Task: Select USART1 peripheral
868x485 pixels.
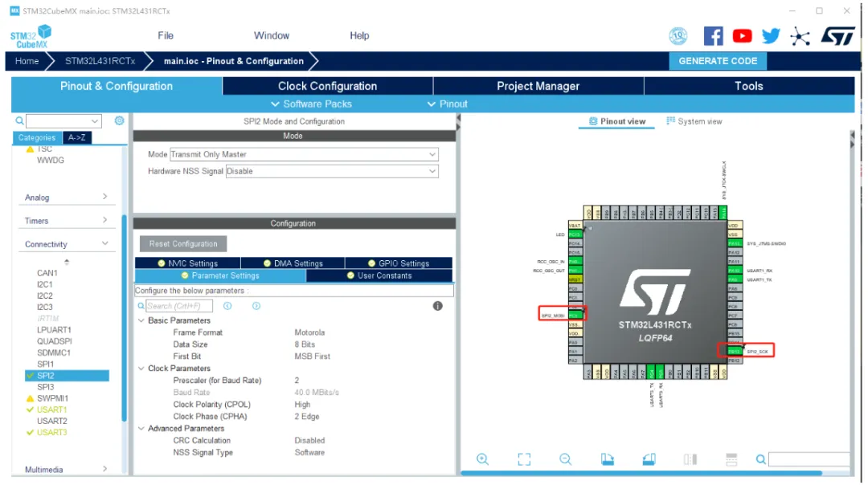Action: pyautogui.click(x=51, y=410)
